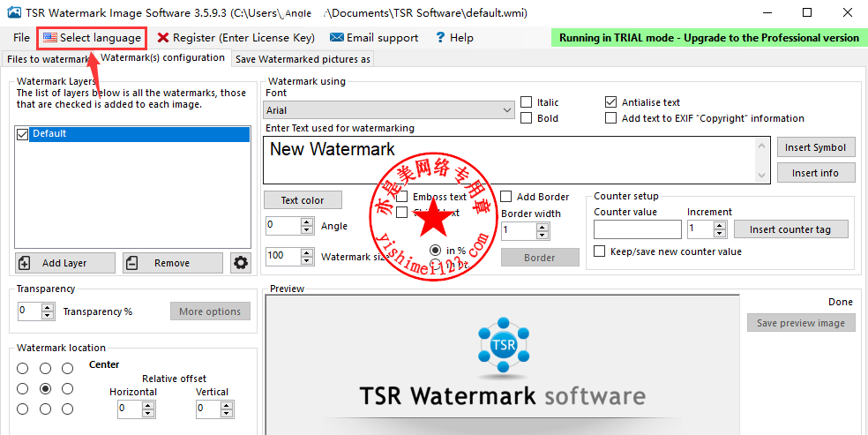Click the Save preview image button
868x435 pixels.
(801, 323)
